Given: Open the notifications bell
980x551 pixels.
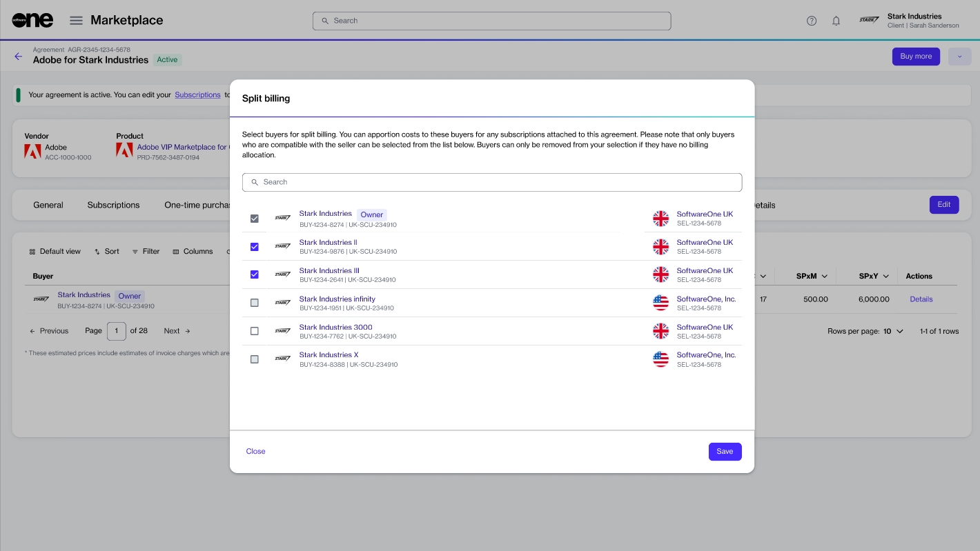Looking at the screenshot, I should point(836,21).
